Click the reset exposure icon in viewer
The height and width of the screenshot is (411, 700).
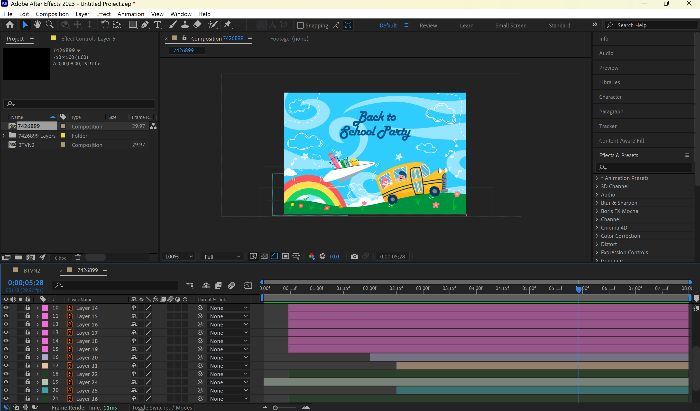pyautogui.click(x=322, y=257)
